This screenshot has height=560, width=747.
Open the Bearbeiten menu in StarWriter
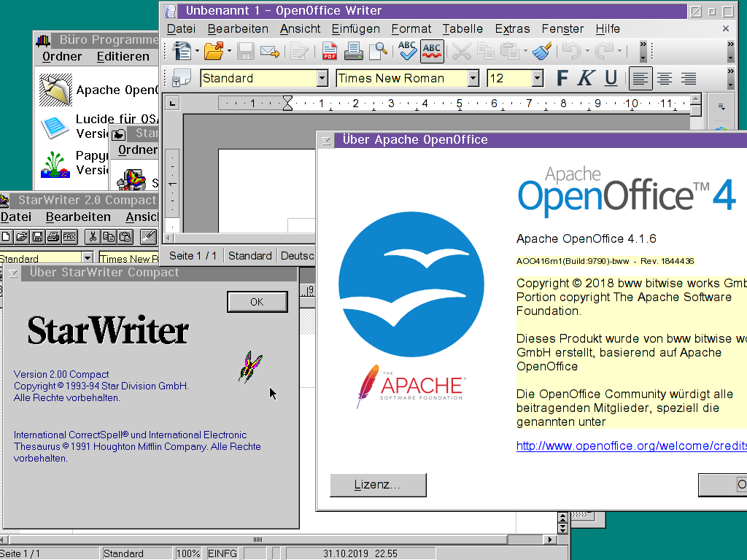click(x=78, y=217)
